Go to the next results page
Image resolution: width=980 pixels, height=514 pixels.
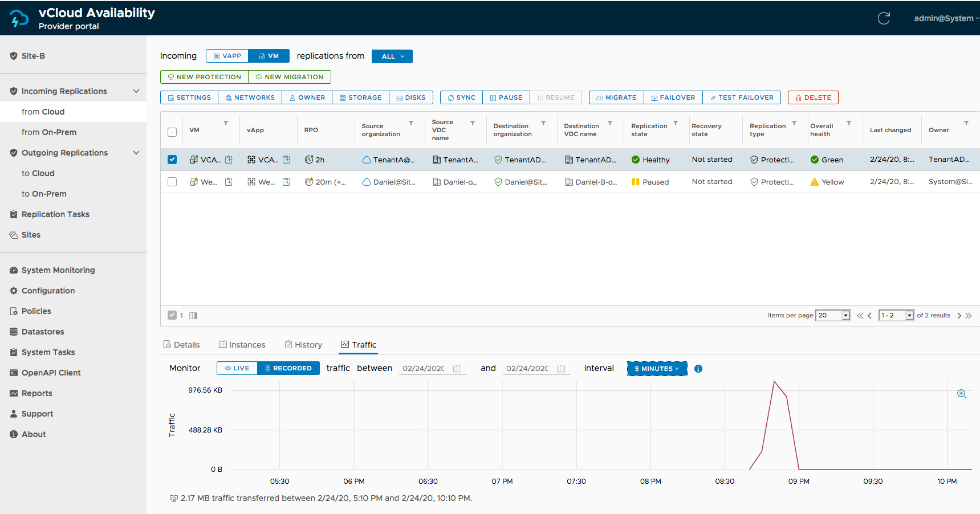(x=959, y=316)
